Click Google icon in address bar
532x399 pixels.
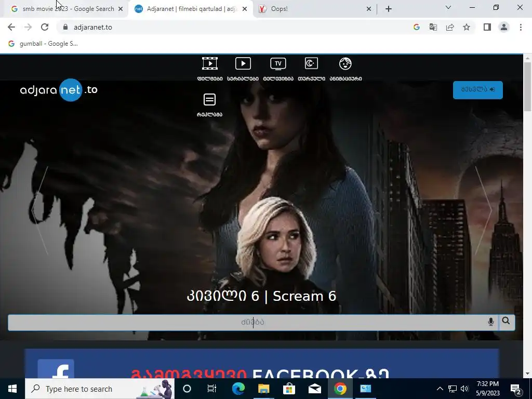[417, 27]
